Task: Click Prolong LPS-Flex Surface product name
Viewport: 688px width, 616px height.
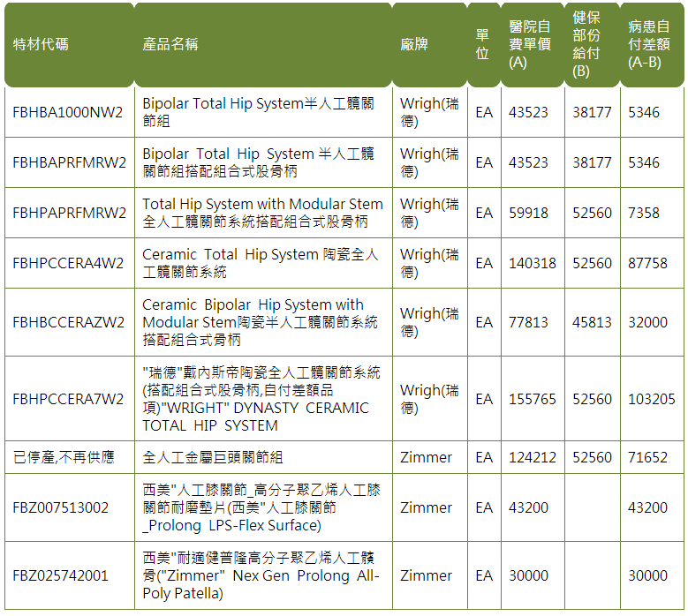Action: 261,507
